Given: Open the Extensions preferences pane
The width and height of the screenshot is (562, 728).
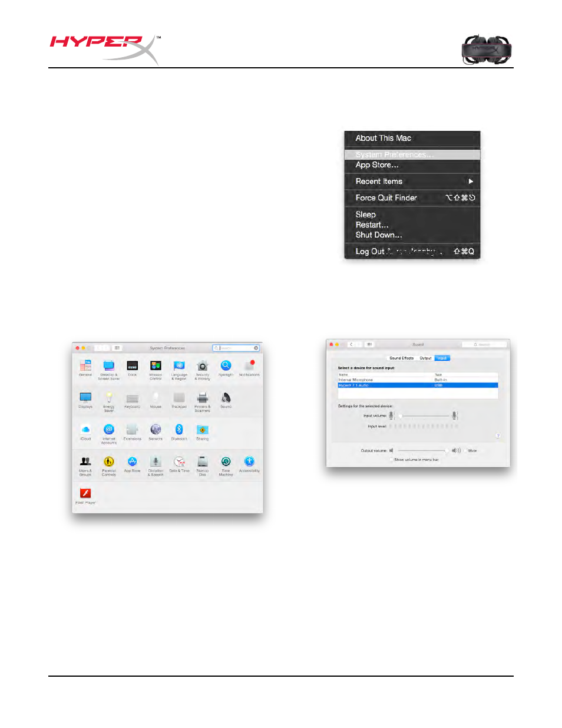Looking at the screenshot, I should pos(133,432).
